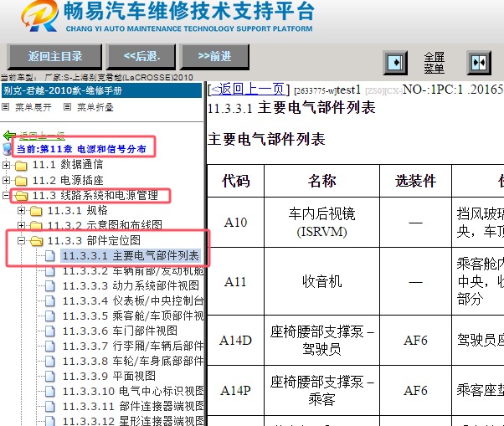Click 全屏菜单 label
This screenshot has height=426, width=504.
pos(434,63)
